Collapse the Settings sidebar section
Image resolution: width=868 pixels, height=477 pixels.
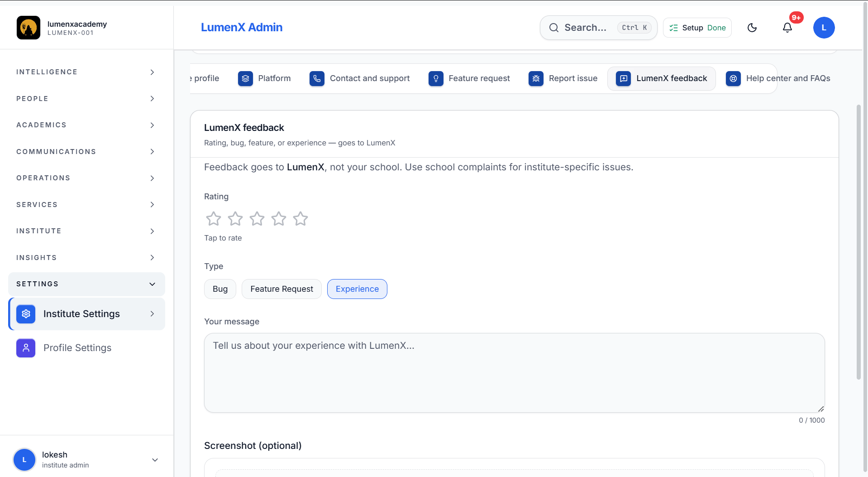click(86, 284)
